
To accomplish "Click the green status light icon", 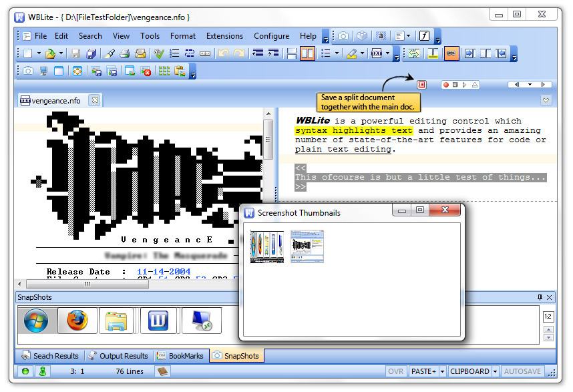I will pos(25,371).
